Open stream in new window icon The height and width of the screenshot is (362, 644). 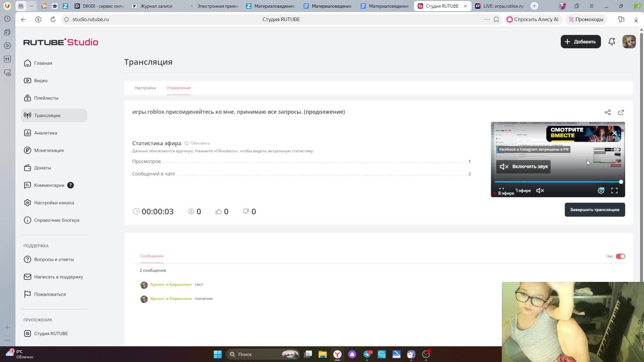[621, 112]
